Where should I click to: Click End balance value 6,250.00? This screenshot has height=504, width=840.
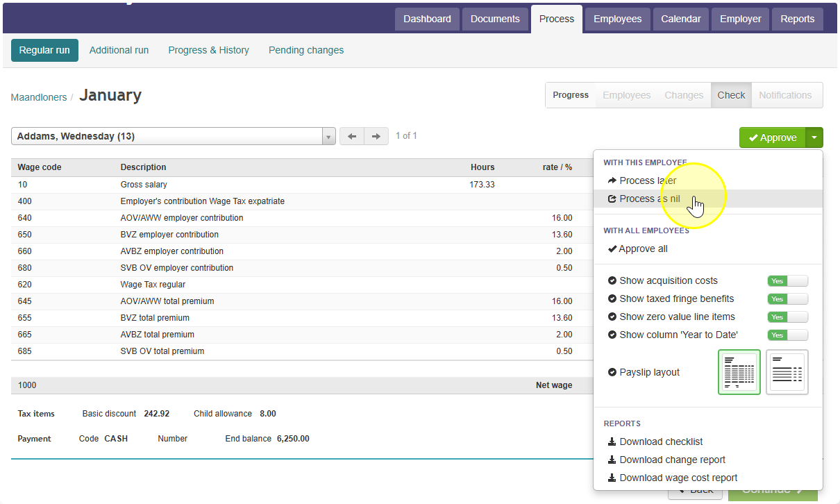coord(293,439)
